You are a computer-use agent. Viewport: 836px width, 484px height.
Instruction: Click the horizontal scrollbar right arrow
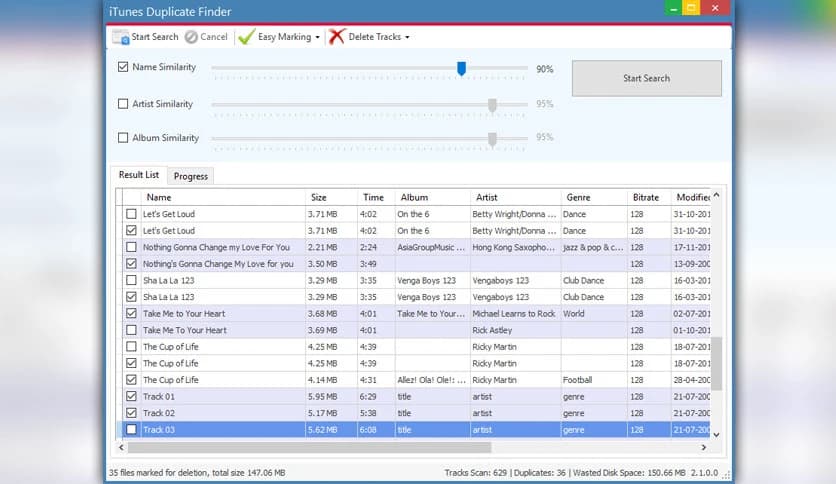(x=704, y=448)
